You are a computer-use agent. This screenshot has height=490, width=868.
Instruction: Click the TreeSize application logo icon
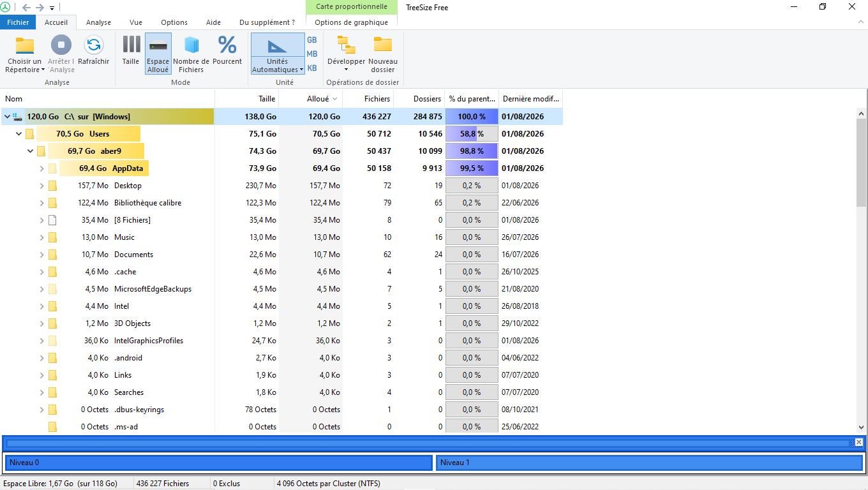point(6,8)
